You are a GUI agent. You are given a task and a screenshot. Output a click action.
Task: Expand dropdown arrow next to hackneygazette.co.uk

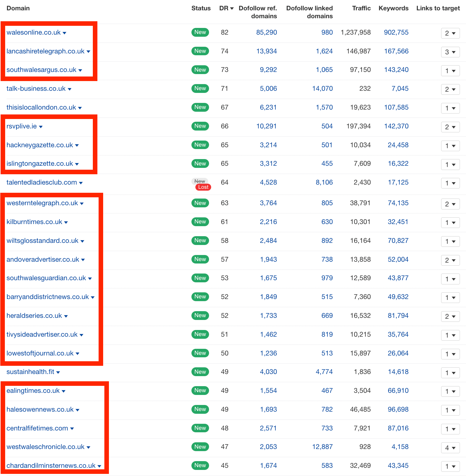(x=77, y=146)
